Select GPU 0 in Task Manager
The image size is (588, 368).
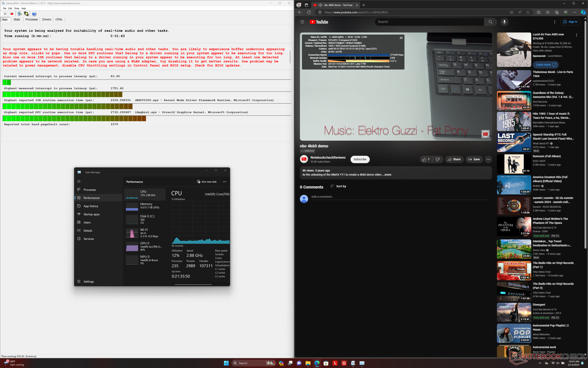[x=145, y=246]
